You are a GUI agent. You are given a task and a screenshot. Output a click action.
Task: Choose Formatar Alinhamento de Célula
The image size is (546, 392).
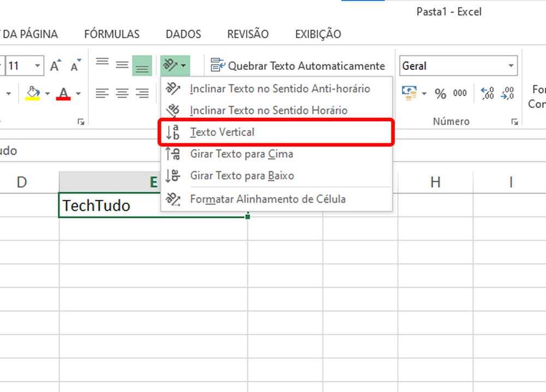[x=268, y=199]
